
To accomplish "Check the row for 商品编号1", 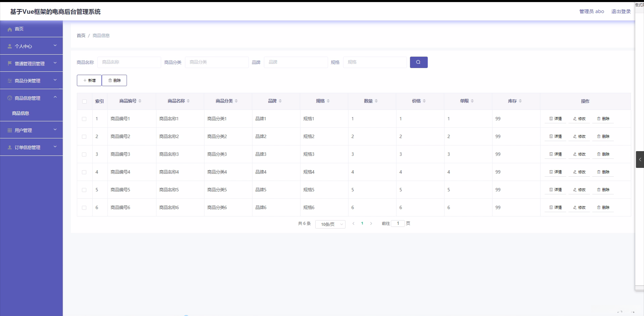I will pos(84,119).
